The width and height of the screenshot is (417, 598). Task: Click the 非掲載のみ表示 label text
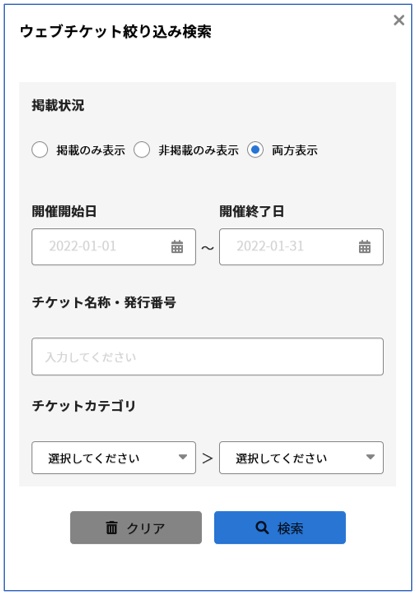pyautogui.click(x=198, y=150)
